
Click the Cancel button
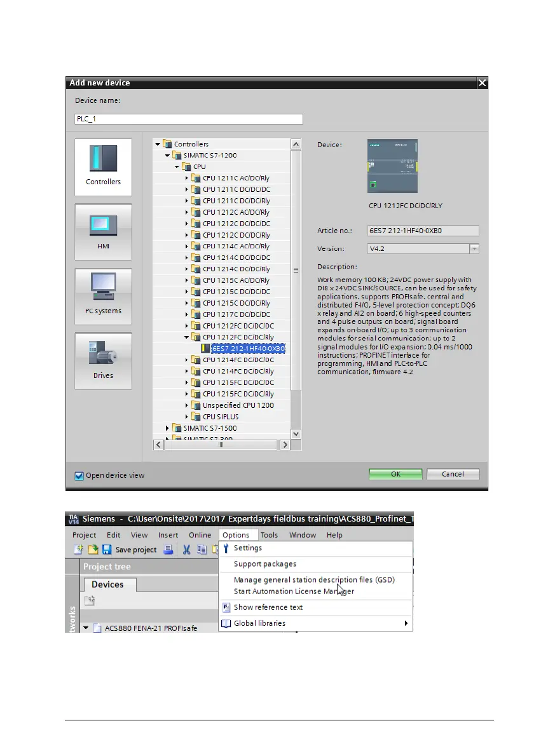pos(453,475)
